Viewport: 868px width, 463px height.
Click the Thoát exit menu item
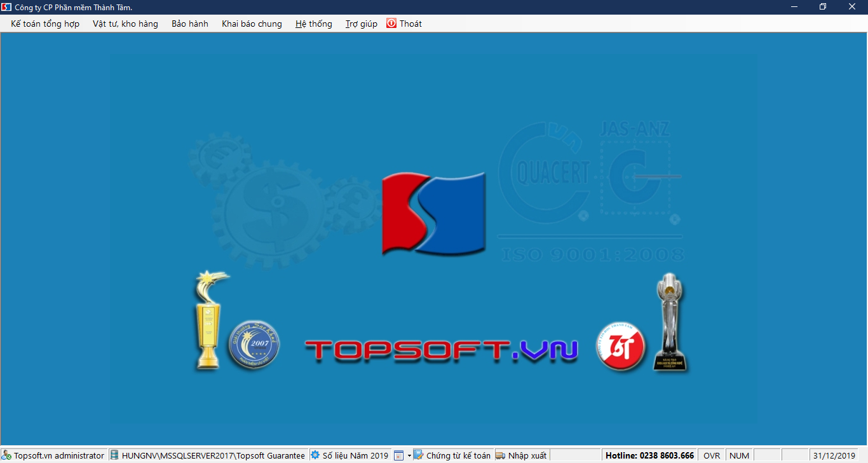(x=404, y=24)
